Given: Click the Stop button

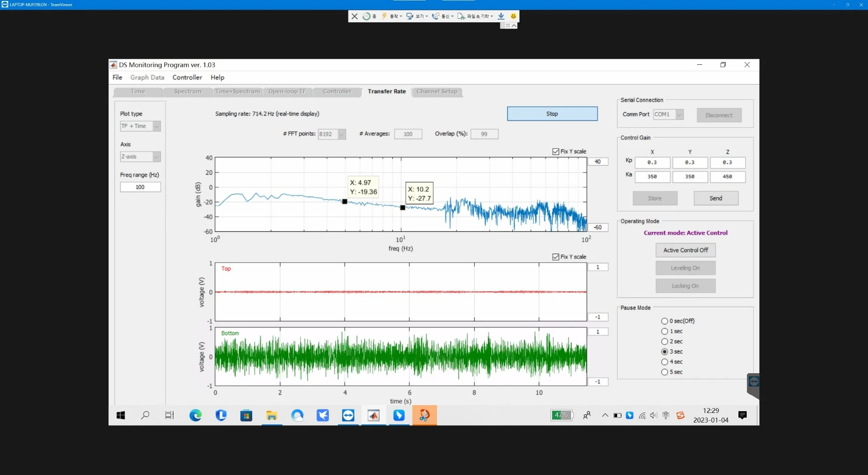Looking at the screenshot, I should click(x=552, y=114).
